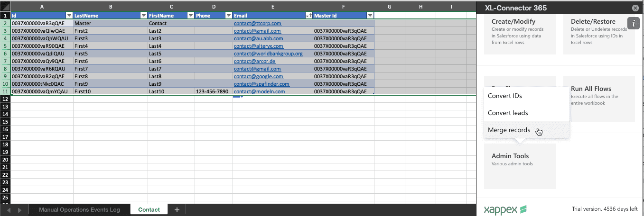Select row 2 header
This screenshot has height=216, width=644.
coord(5,23)
